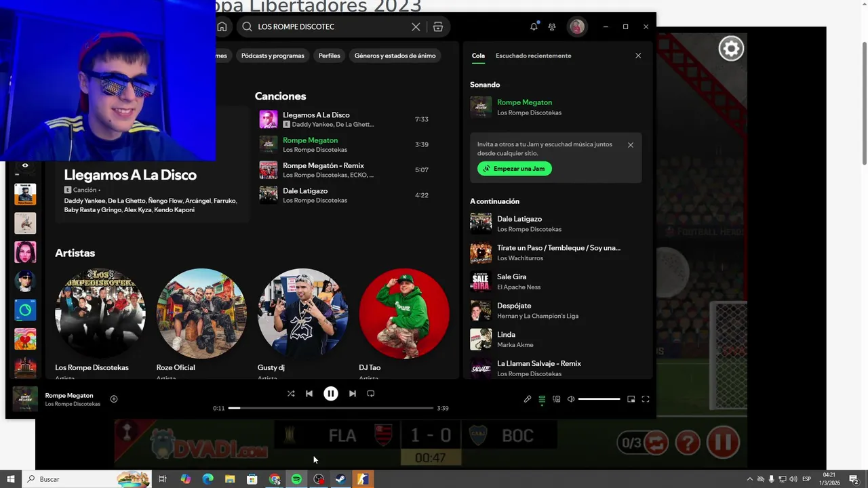Screen dimensions: 868x488
Task: Select Linda by Marka Akme in queue
Action: coord(555,340)
